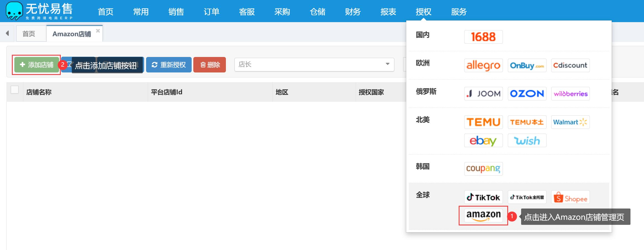Select the Allegro marketplace logo
This screenshot has height=250, width=644.
pos(483,65)
